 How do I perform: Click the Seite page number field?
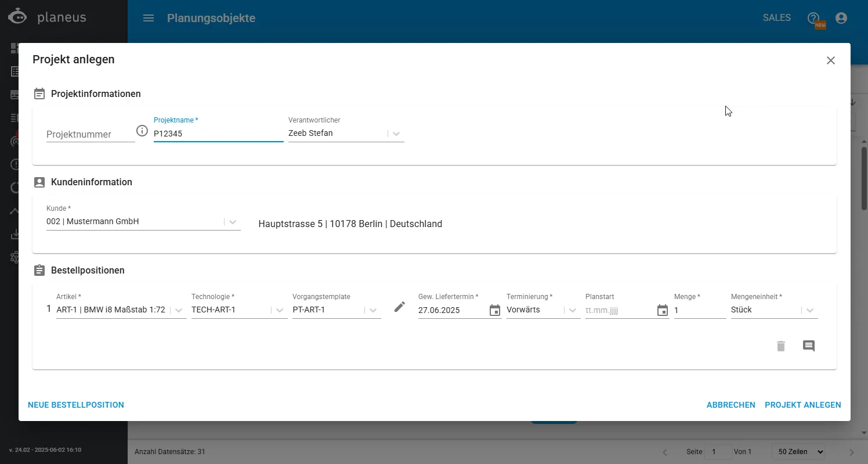(718, 452)
